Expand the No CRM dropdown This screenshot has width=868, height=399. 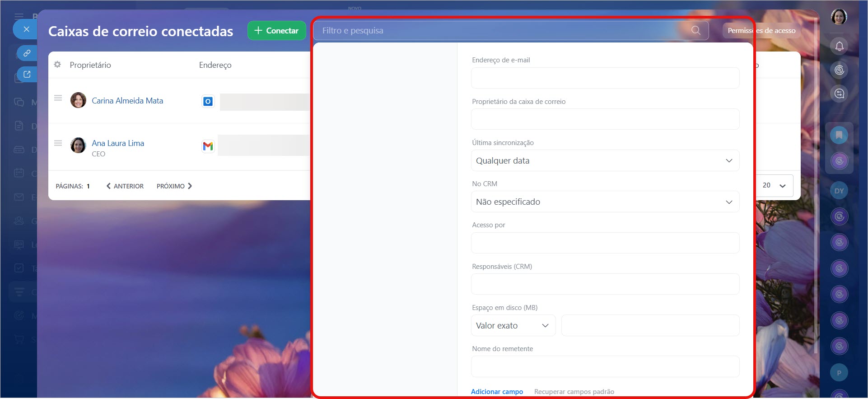tap(605, 202)
